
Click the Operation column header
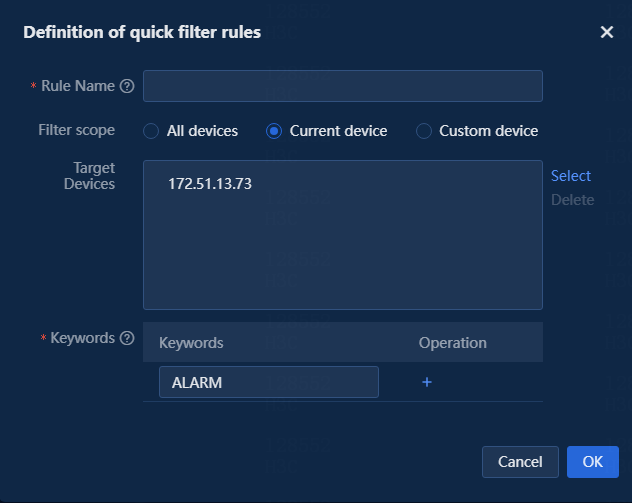click(x=453, y=343)
